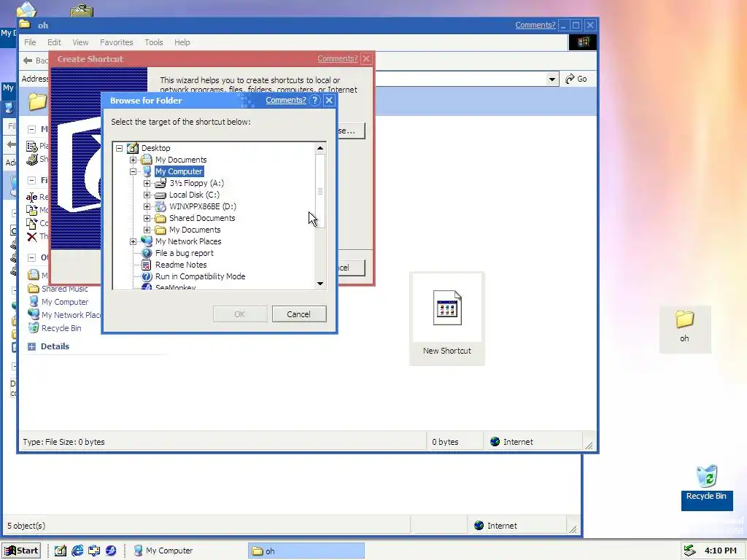Select SeaMonkey entry in folder tree
747x560 pixels.
(175, 287)
